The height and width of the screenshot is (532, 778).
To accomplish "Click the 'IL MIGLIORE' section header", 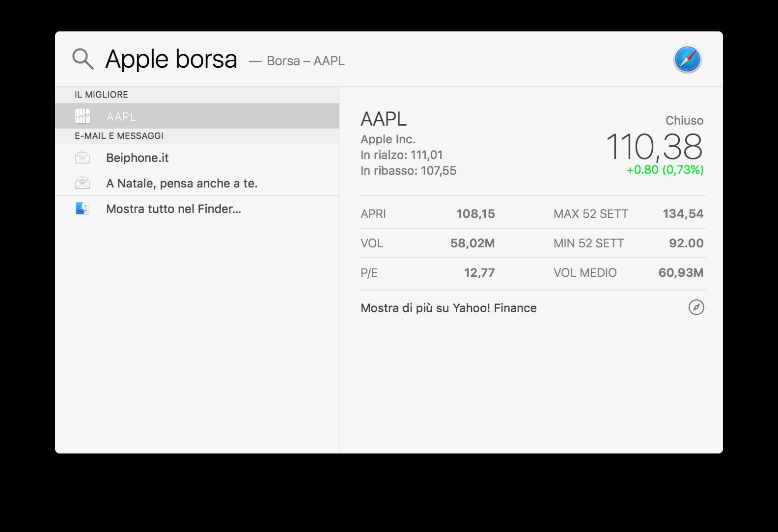I will tap(101, 95).
